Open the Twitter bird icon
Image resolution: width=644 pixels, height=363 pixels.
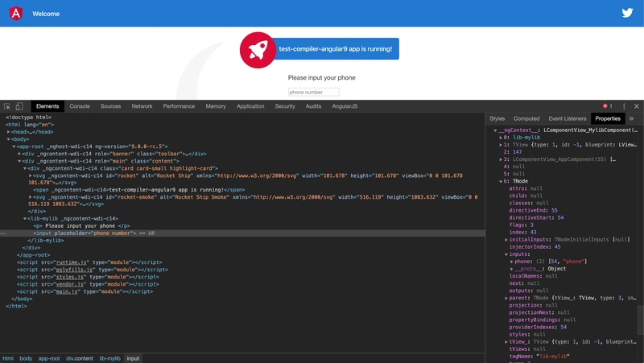[x=627, y=13]
